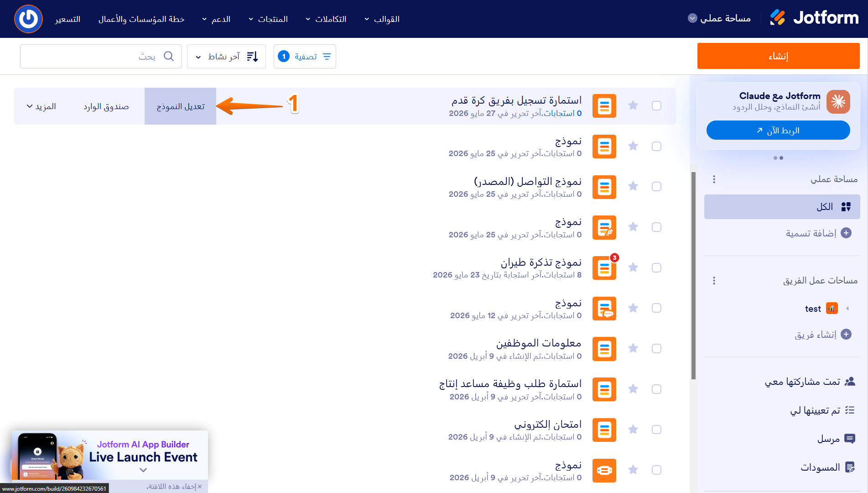Open the التسعير page
The height and width of the screenshot is (493, 868).
click(x=68, y=19)
